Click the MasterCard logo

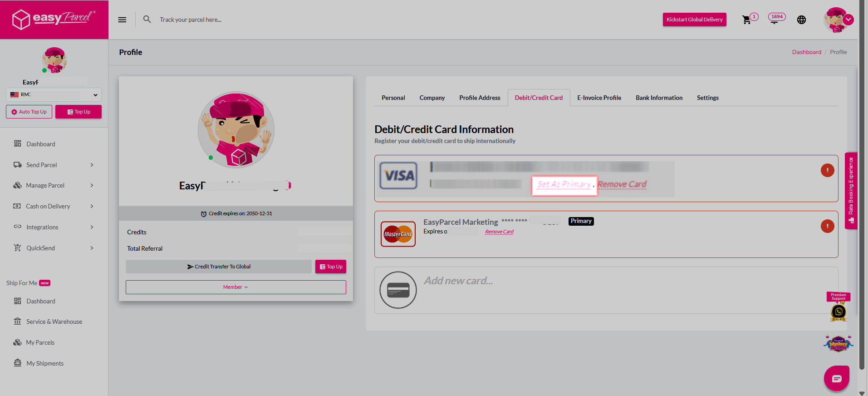[x=398, y=234]
